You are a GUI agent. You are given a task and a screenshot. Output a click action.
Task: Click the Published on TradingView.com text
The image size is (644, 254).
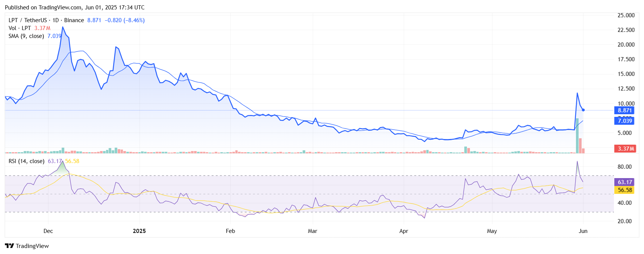point(74,7)
